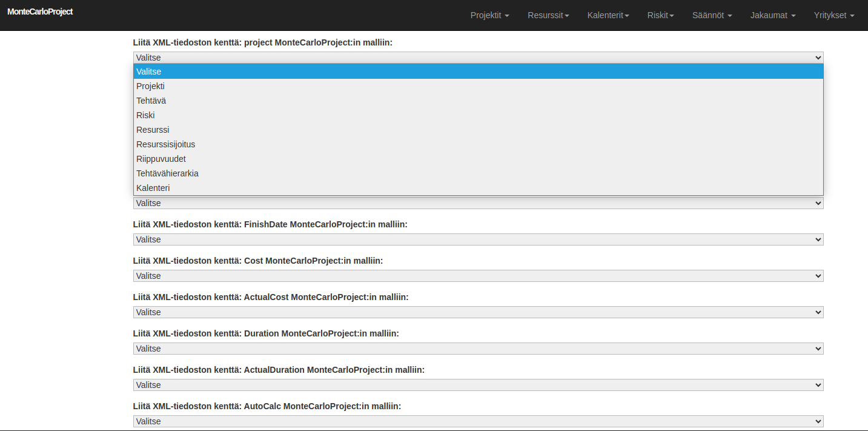Image resolution: width=868 pixels, height=431 pixels.
Task: Open the Cost field mapping dropdown
Action: [x=478, y=276]
